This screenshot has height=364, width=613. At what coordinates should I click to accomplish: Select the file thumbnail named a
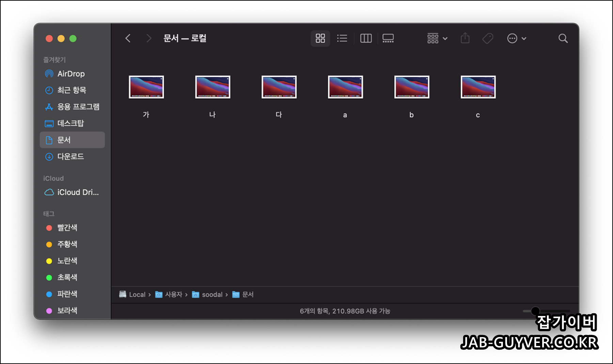pyautogui.click(x=345, y=87)
